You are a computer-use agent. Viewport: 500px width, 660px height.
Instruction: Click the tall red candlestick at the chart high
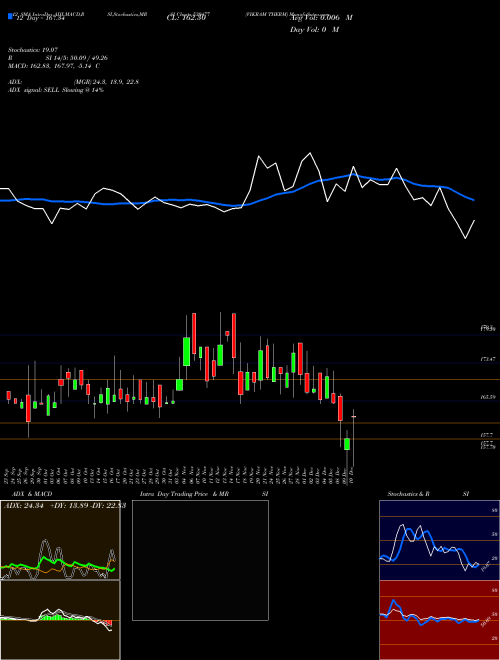(x=194, y=333)
